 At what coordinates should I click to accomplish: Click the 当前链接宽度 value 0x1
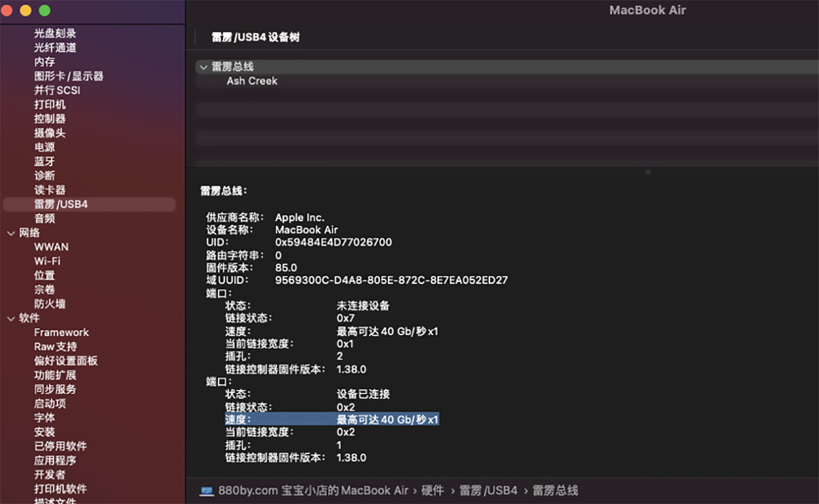pos(345,343)
